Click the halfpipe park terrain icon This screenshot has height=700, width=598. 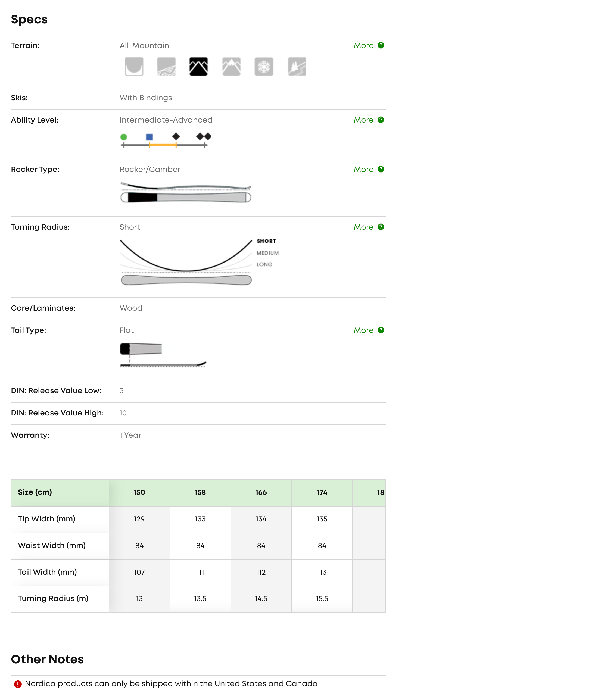(134, 66)
